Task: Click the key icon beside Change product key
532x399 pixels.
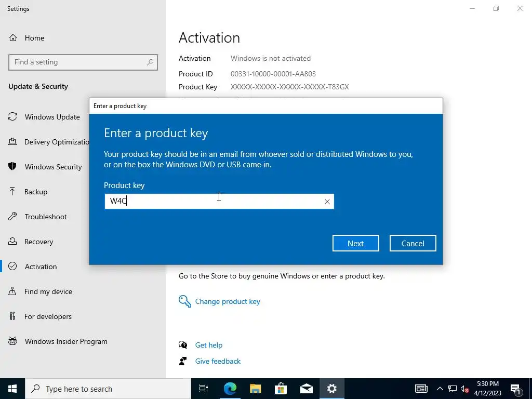Action: pos(185,301)
